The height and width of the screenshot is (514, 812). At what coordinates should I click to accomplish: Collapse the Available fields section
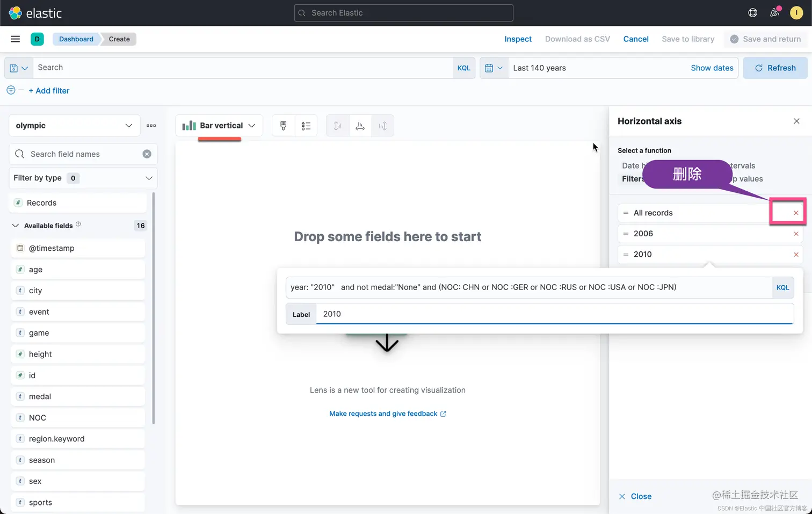click(x=16, y=226)
